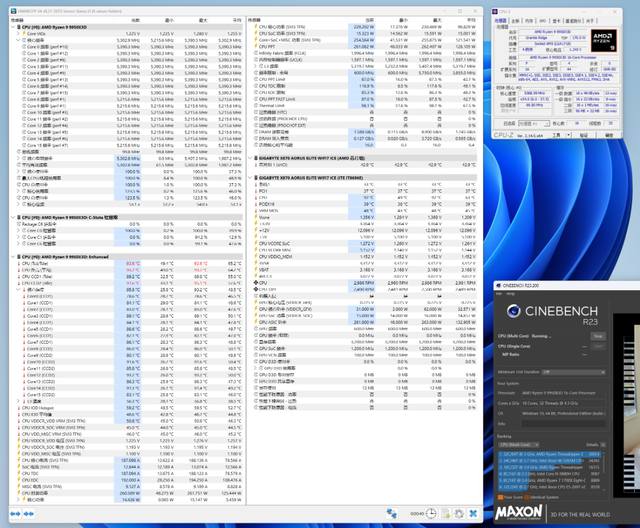Screen dimensions: 640x528
Task: Open HWiNFO network remote sensor icon
Action: pos(391,514)
